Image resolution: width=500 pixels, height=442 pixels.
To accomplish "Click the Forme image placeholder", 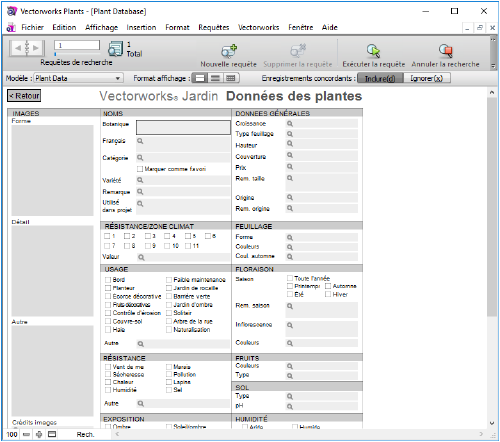I will click(x=52, y=170).
